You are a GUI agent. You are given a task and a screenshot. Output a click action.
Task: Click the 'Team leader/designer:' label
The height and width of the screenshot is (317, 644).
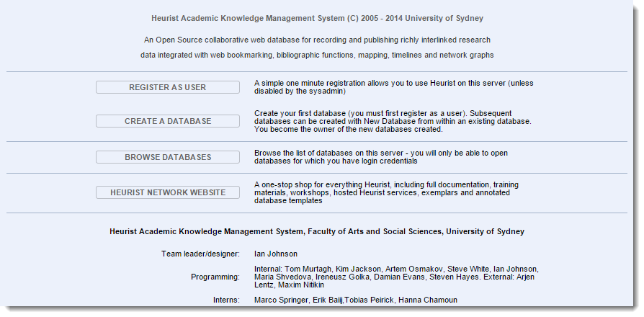(200, 254)
